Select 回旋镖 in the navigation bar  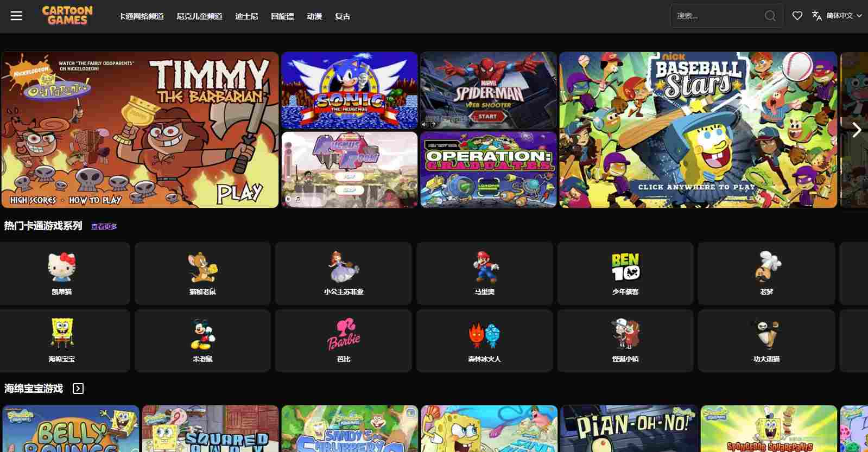(x=282, y=16)
